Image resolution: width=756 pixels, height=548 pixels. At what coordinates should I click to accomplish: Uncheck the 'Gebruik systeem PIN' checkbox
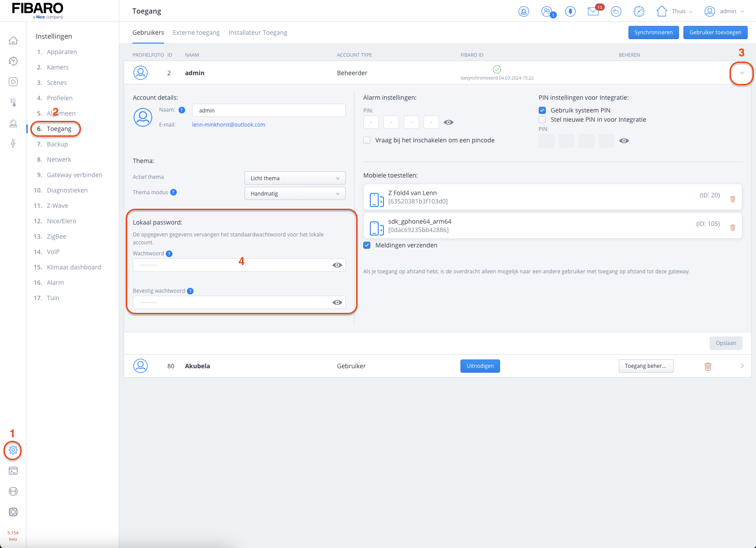tap(542, 110)
